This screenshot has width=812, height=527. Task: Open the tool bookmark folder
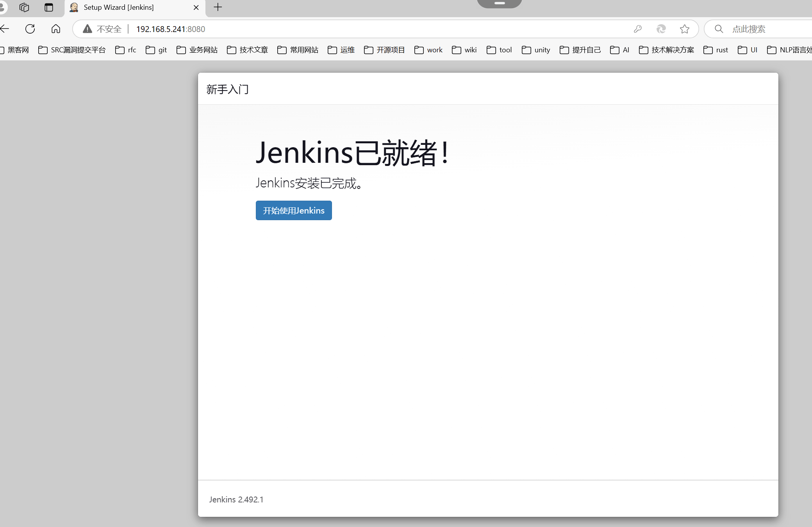(499, 50)
